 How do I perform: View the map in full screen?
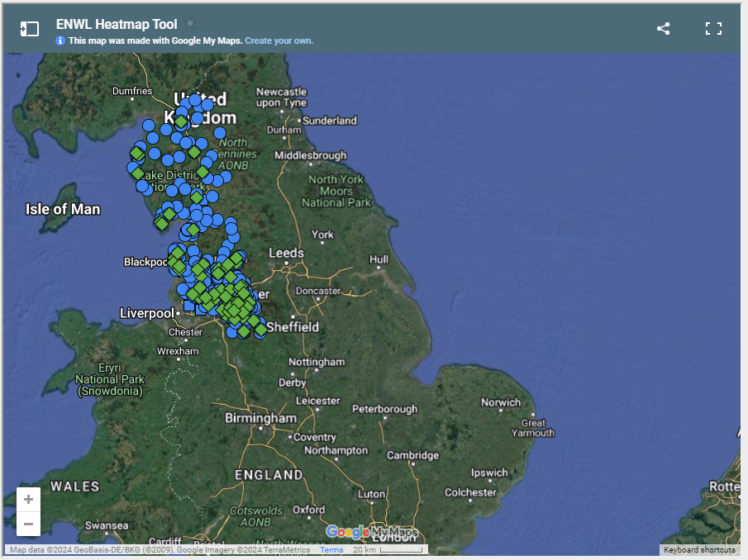(x=713, y=29)
